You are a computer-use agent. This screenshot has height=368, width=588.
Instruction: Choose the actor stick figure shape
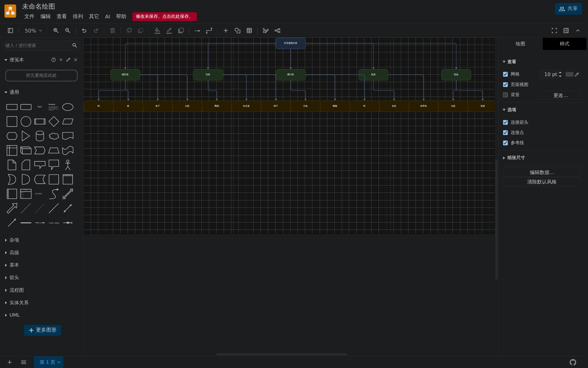68,165
